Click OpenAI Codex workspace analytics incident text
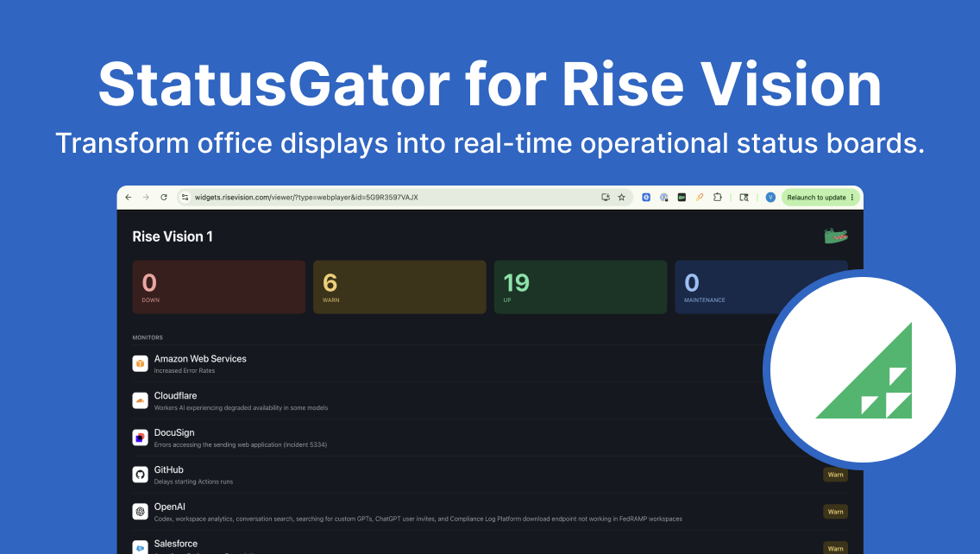 pos(418,519)
